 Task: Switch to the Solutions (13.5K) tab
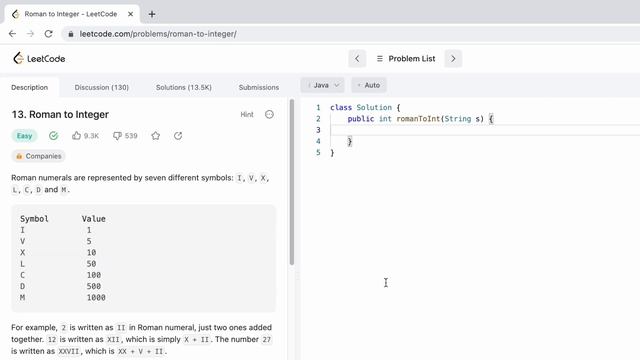click(x=184, y=87)
